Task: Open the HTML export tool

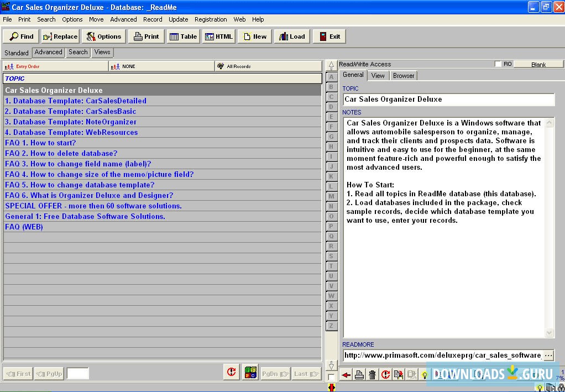Action: (219, 36)
